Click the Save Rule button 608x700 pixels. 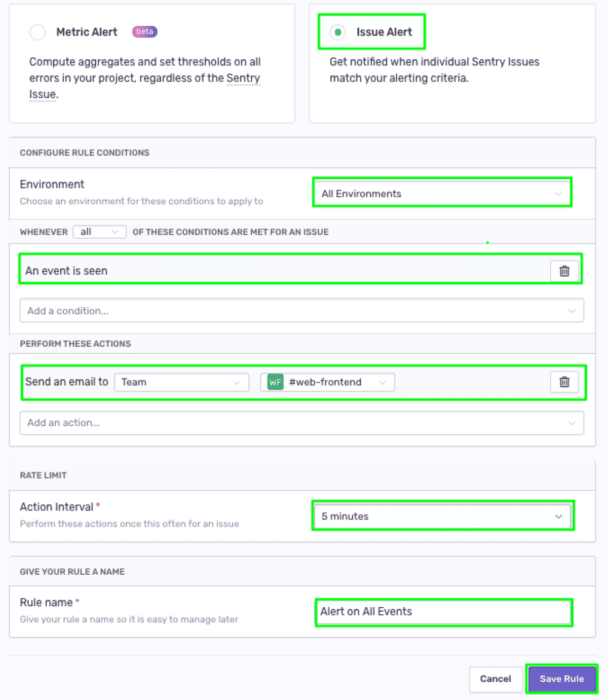tap(561, 679)
